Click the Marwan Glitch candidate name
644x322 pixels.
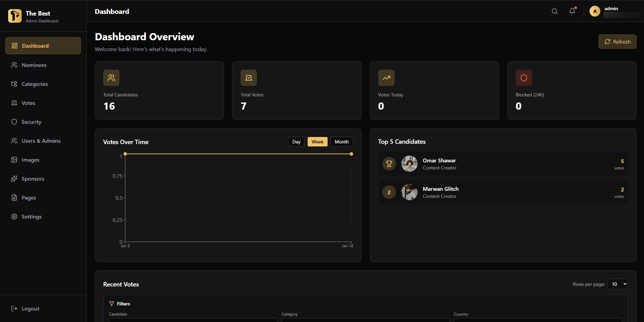441,189
